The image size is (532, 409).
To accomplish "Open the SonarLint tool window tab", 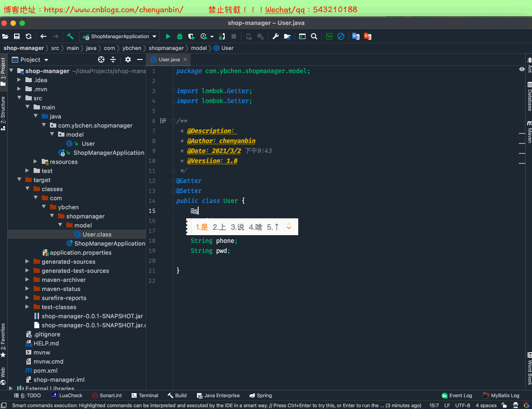I will coord(107,395).
